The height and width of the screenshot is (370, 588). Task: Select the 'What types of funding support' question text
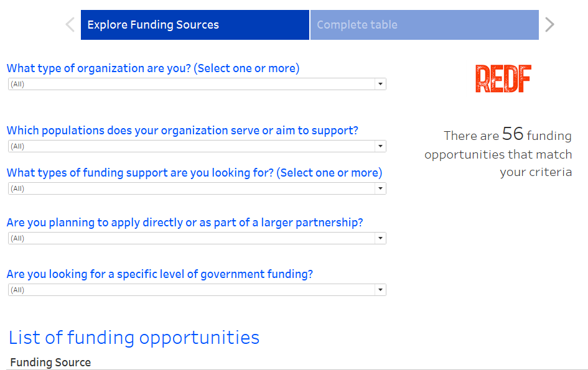tap(194, 173)
